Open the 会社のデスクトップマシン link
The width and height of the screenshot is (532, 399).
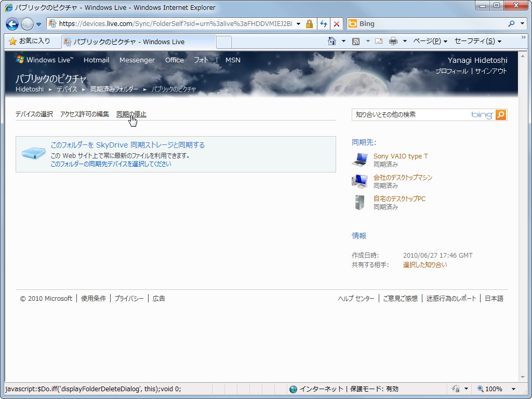403,178
